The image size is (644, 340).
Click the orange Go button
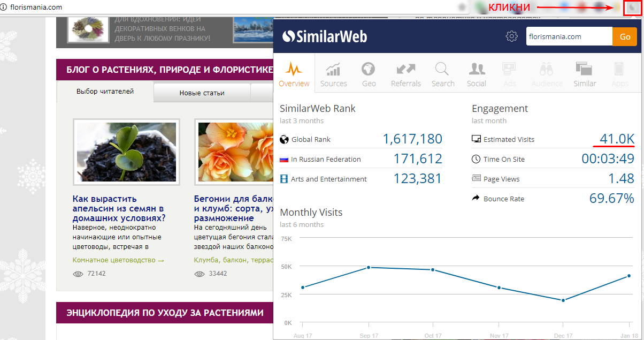coord(625,36)
